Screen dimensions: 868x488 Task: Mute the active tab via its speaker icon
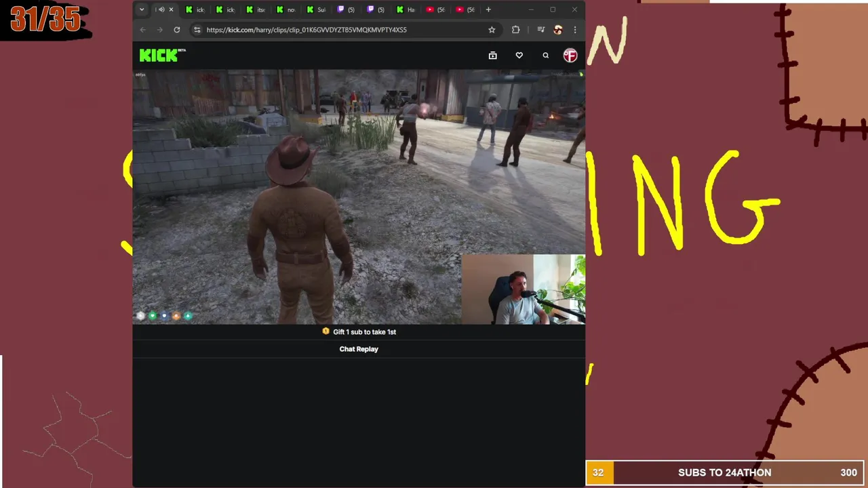click(x=161, y=9)
